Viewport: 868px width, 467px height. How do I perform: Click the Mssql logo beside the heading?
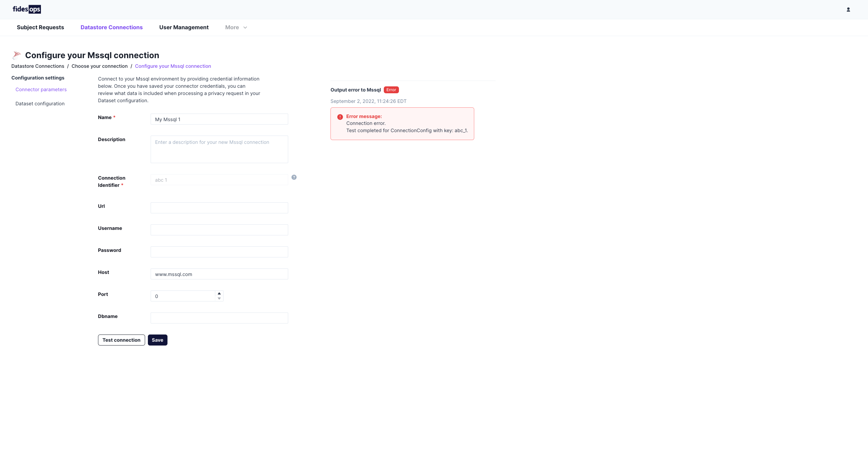tap(17, 55)
